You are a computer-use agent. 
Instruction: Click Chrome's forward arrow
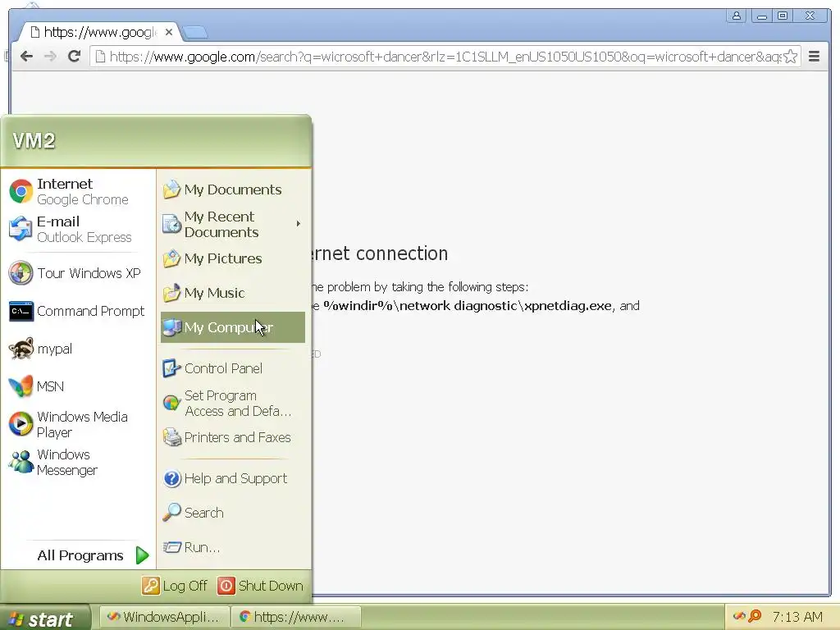[50, 57]
